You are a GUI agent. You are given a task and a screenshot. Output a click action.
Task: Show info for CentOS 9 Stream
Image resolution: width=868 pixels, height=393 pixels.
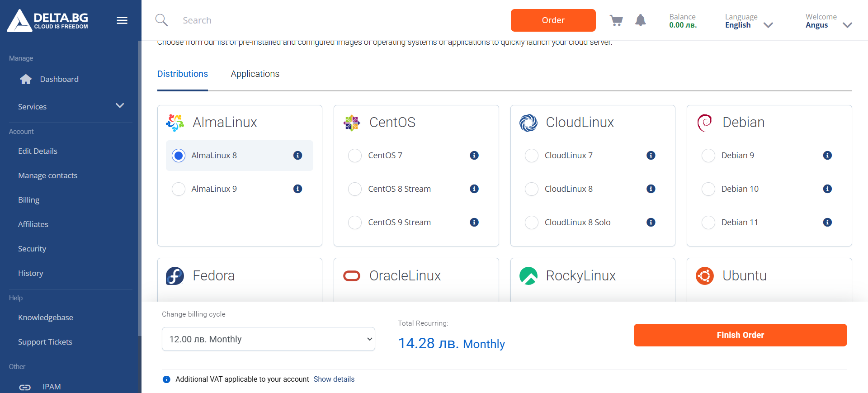[x=474, y=223]
